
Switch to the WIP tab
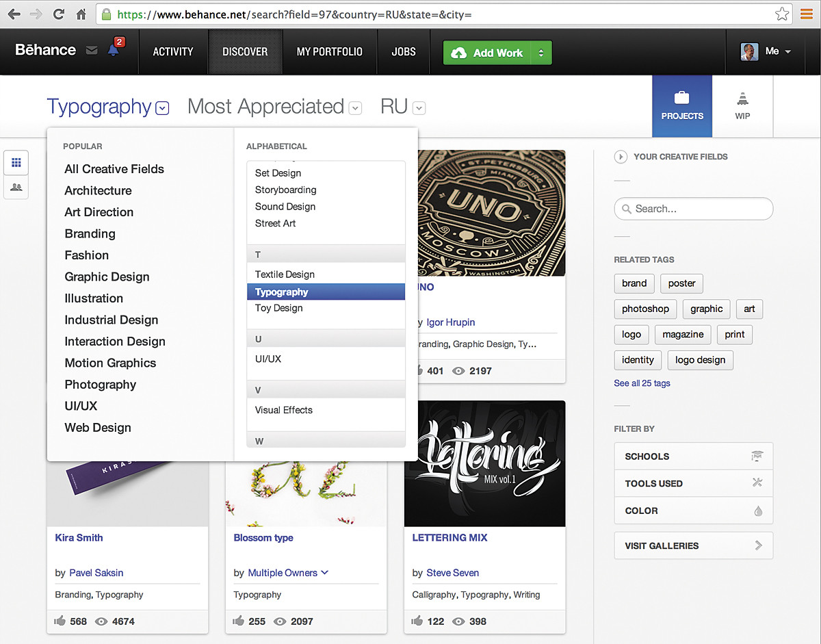click(742, 106)
